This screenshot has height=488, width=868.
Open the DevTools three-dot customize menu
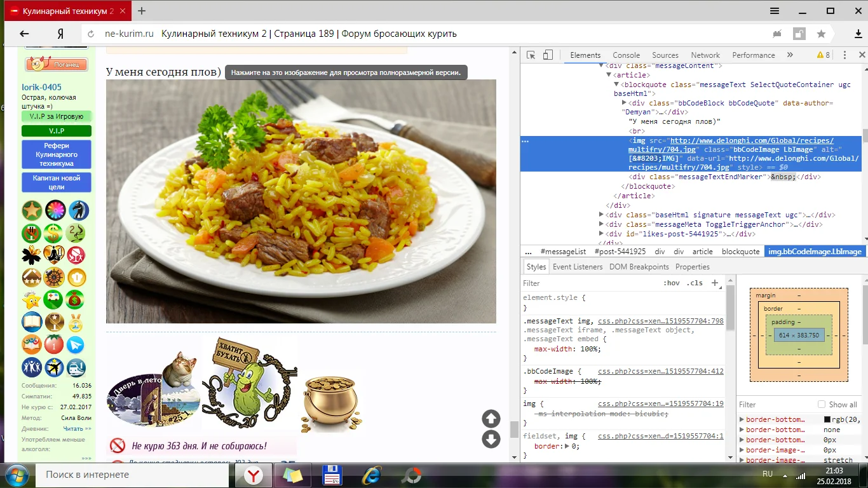click(845, 55)
